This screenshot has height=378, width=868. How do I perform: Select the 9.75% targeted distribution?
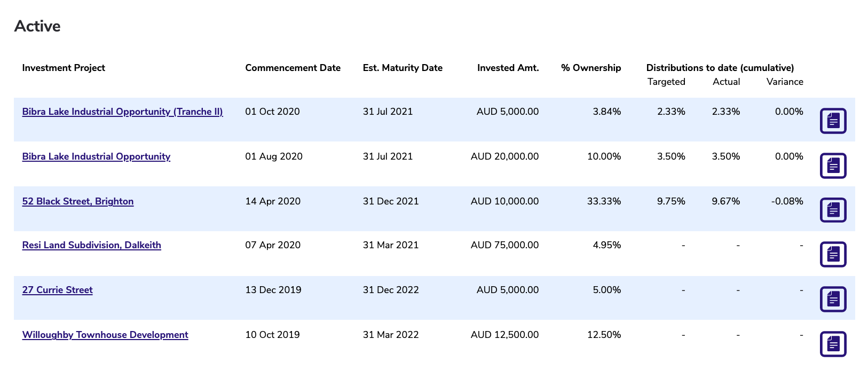(671, 201)
